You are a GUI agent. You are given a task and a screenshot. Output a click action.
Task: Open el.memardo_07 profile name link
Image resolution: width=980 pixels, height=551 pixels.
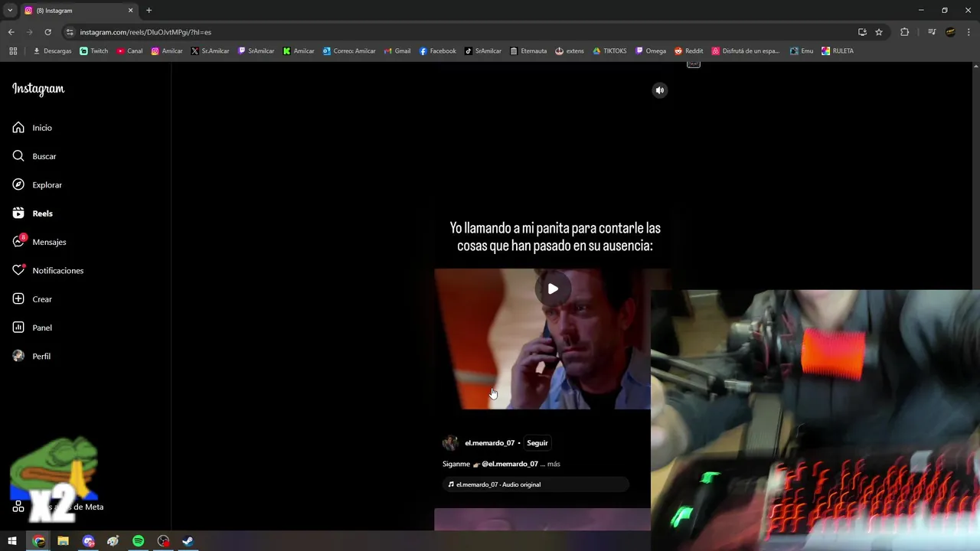489,443
